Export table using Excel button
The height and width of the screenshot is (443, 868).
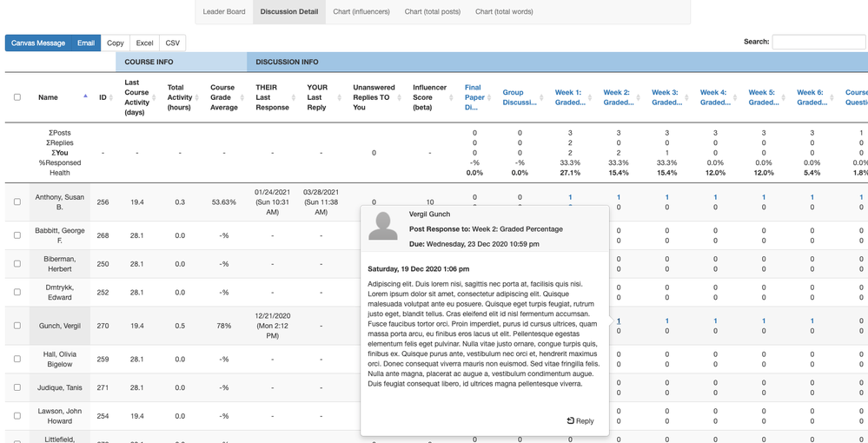tap(144, 43)
